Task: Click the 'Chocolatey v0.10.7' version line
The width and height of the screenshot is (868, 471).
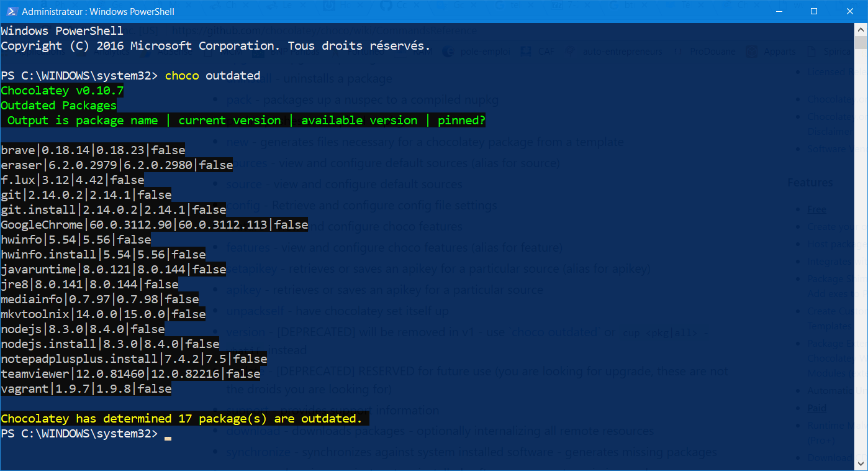Action: click(62, 91)
